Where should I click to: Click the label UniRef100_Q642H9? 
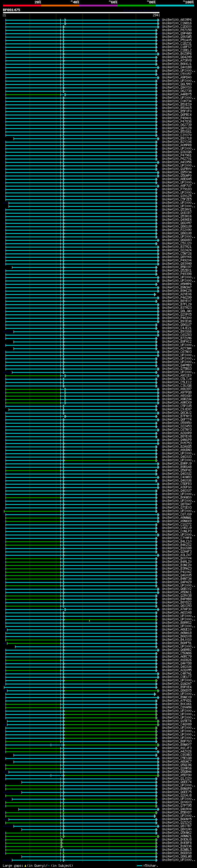tap(177, 57)
